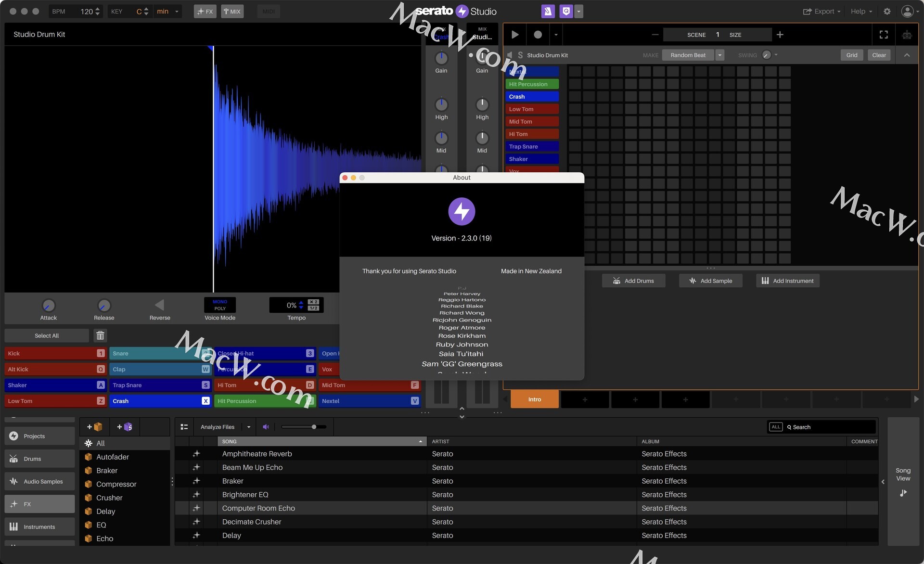
Task: Click the Reverse arrow icon
Action: 160,305
